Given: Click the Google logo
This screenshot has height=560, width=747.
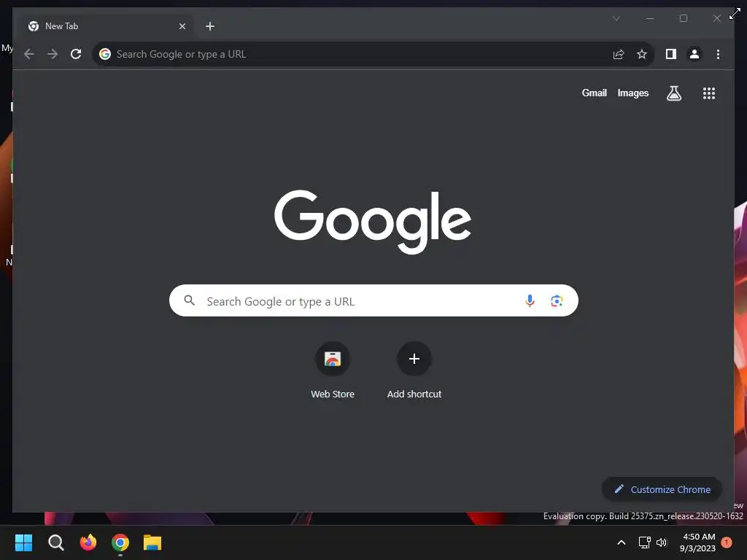Looking at the screenshot, I should tap(373, 222).
